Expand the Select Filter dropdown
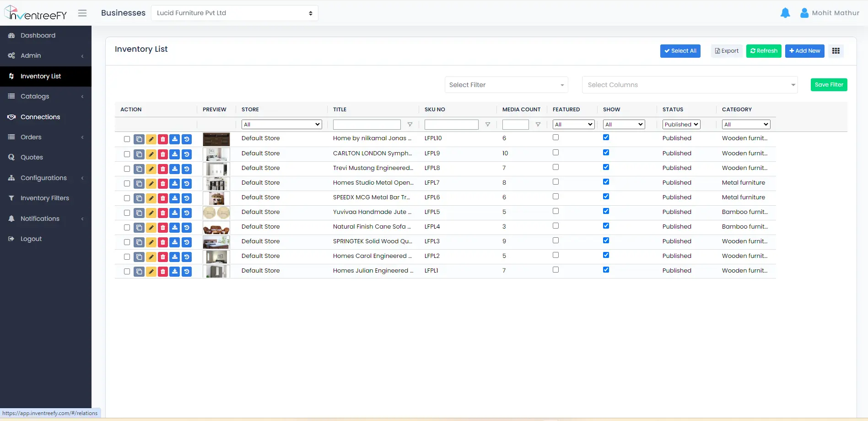 (506, 85)
